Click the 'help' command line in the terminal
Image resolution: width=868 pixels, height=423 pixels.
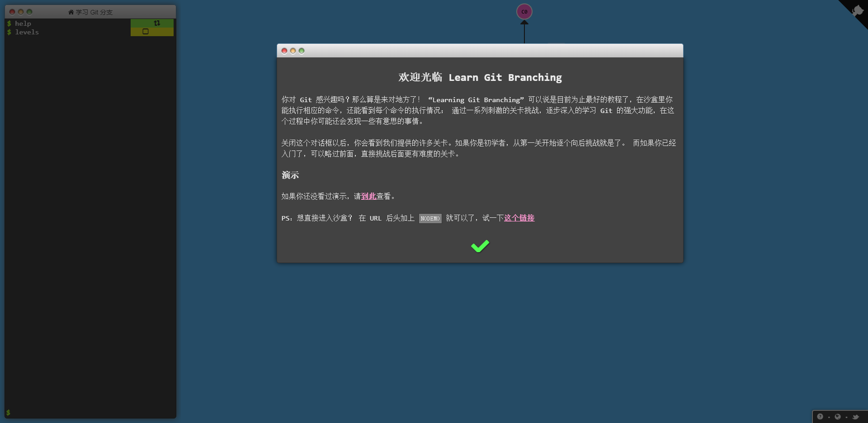click(23, 23)
